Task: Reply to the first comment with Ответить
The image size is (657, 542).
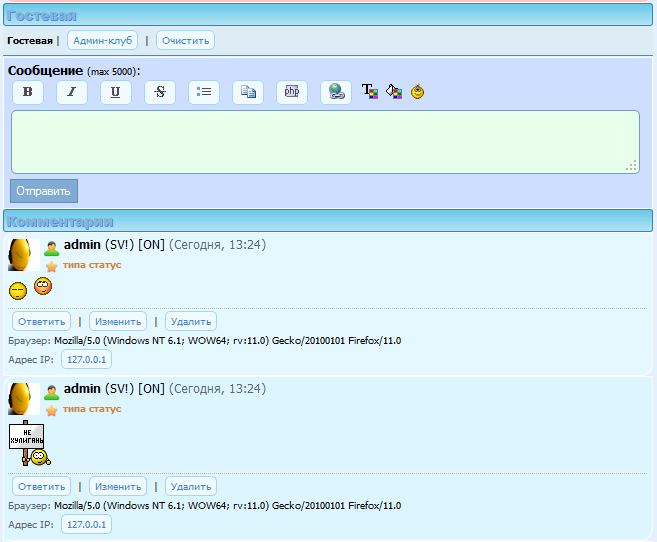Action: pyautogui.click(x=41, y=322)
